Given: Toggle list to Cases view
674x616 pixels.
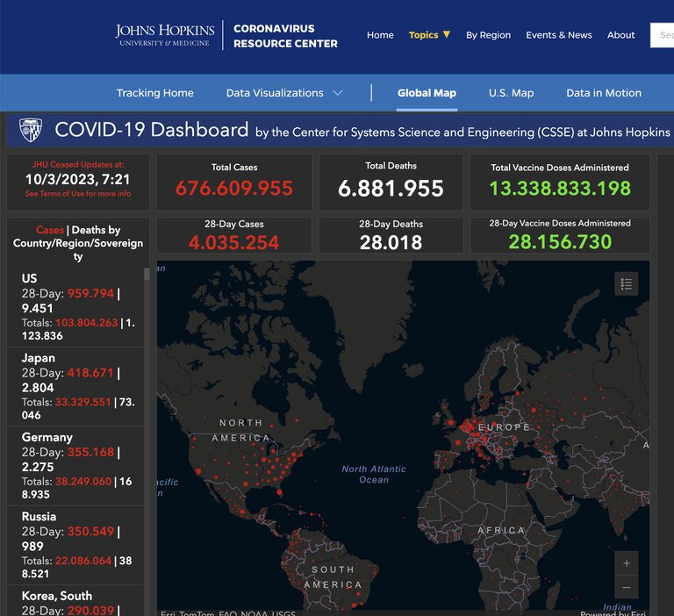Looking at the screenshot, I should pyautogui.click(x=49, y=230).
